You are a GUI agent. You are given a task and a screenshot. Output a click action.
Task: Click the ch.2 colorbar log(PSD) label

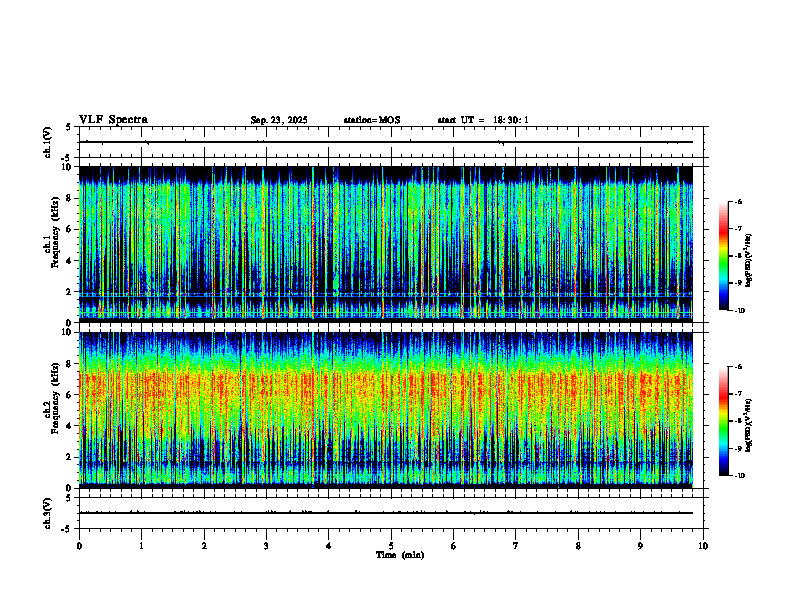(x=749, y=426)
